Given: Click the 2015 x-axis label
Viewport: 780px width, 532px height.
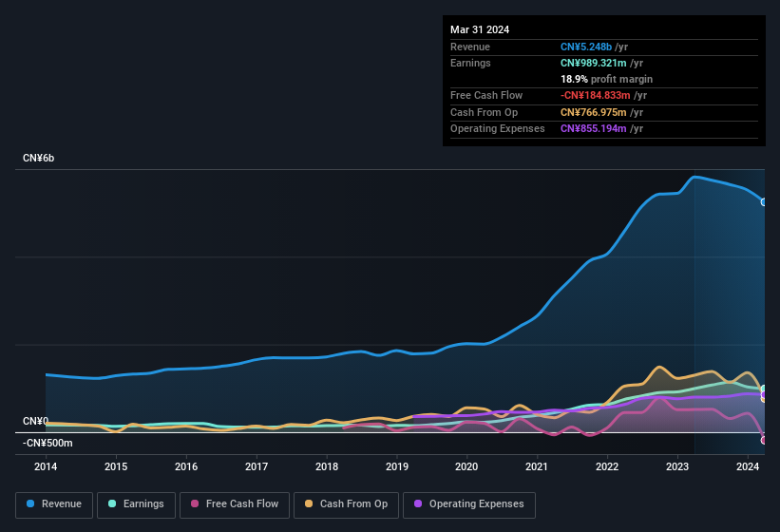Looking at the screenshot, I should click(116, 466).
